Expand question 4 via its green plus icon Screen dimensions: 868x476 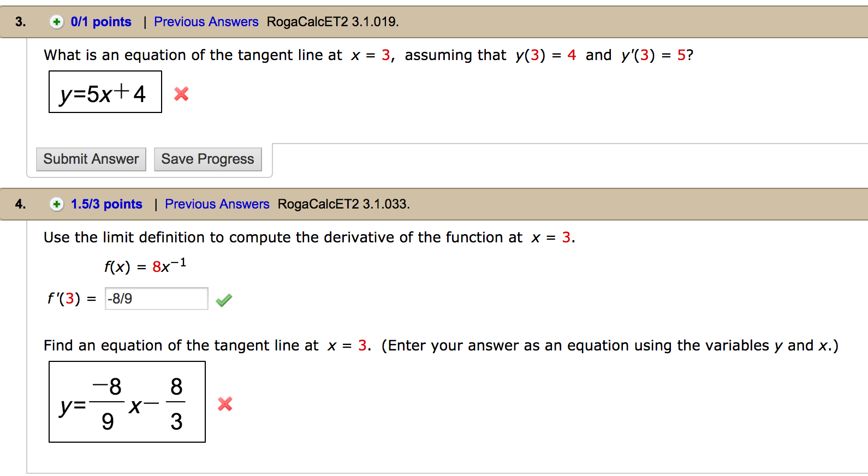(56, 204)
